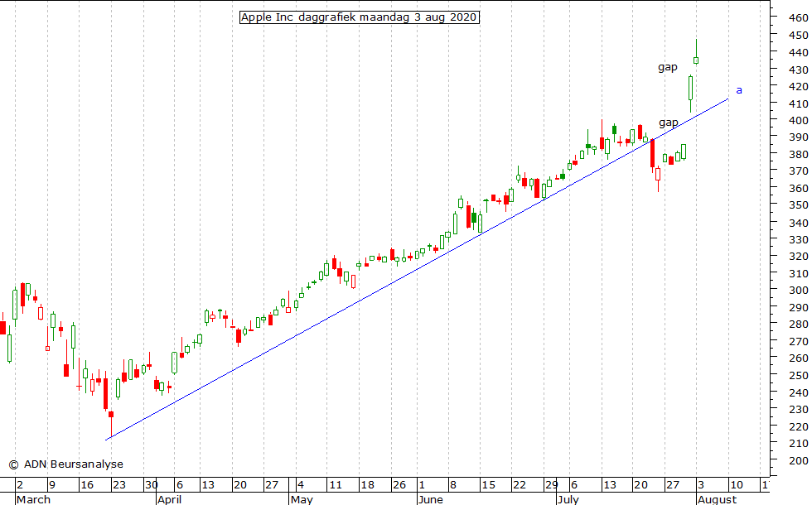Click the blue 'a' trendline label
The image size is (812, 505).
pos(739,90)
